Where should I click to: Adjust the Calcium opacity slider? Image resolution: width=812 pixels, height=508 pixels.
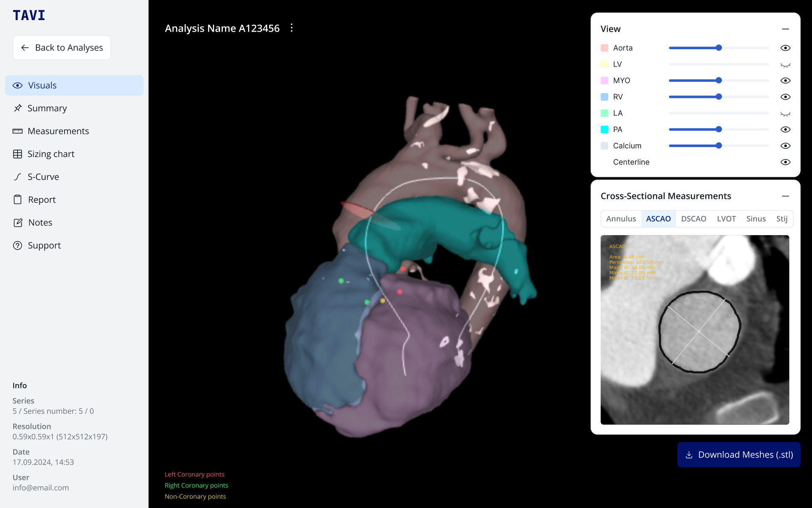[x=718, y=146]
